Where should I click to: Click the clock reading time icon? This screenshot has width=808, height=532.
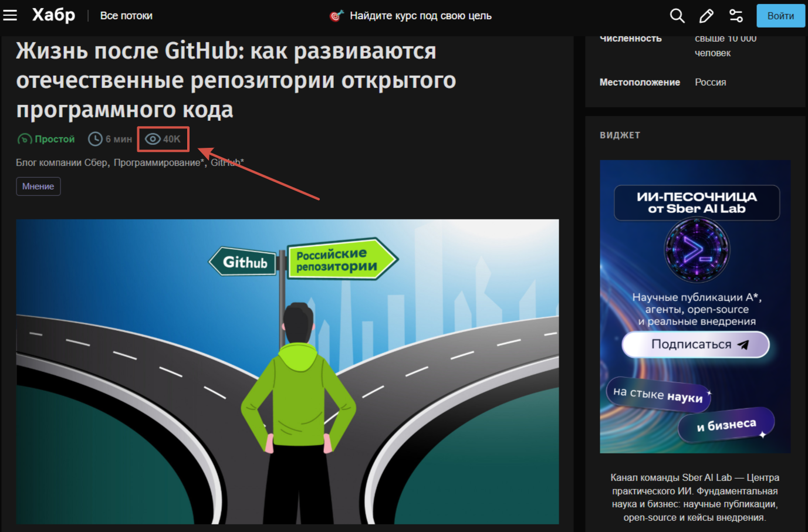[x=95, y=139]
